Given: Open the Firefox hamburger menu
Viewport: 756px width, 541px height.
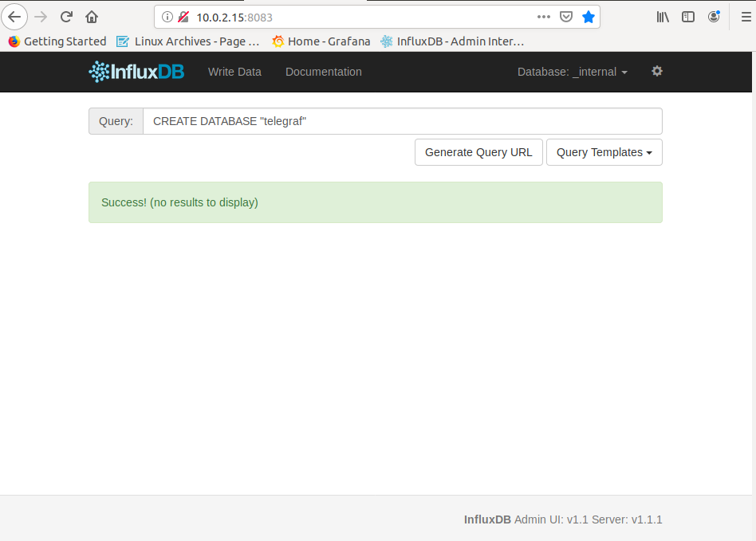Looking at the screenshot, I should pyautogui.click(x=746, y=17).
